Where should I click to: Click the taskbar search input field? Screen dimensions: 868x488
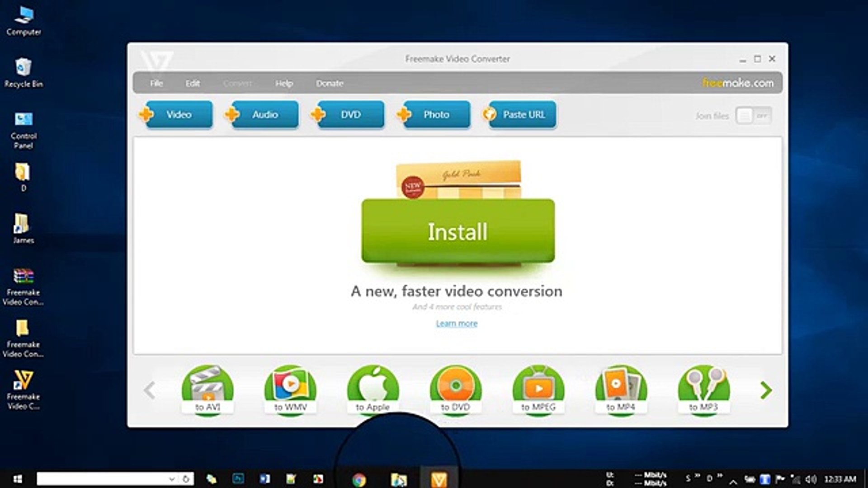[x=102, y=479]
